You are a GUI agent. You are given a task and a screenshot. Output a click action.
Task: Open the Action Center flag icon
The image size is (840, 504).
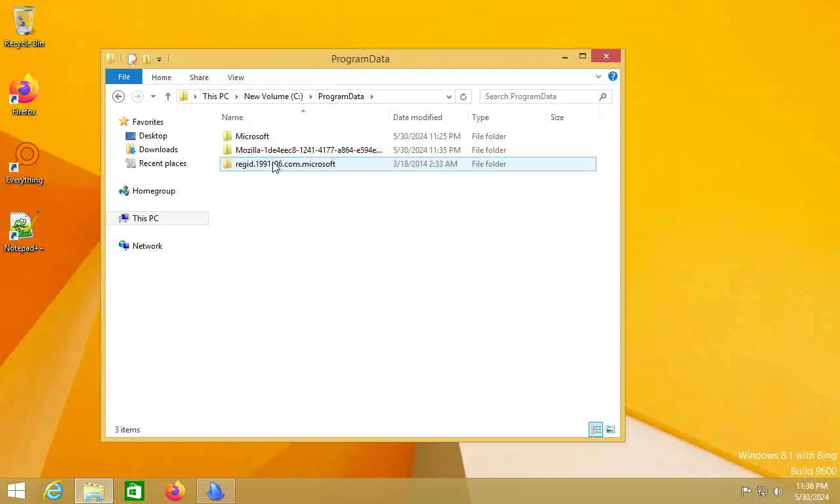point(746,491)
